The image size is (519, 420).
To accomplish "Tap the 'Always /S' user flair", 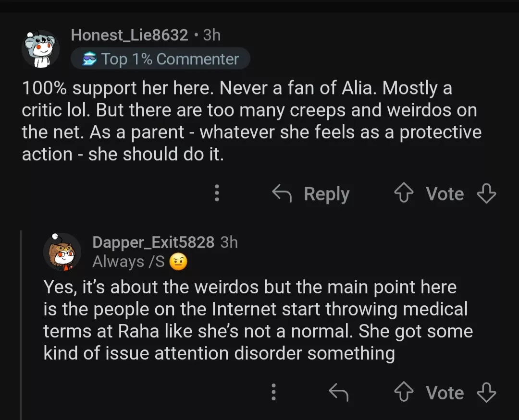I will (128, 262).
